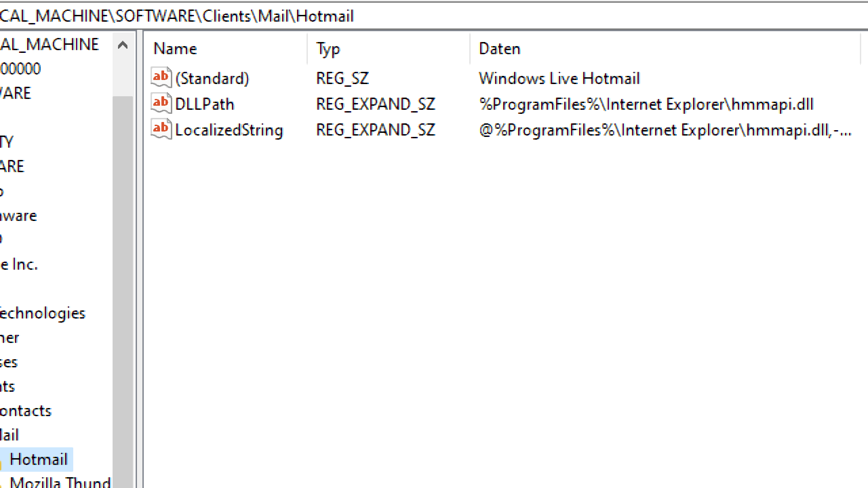Image resolution: width=868 pixels, height=488 pixels.
Task: Click the Name column header
Action: coord(226,48)
